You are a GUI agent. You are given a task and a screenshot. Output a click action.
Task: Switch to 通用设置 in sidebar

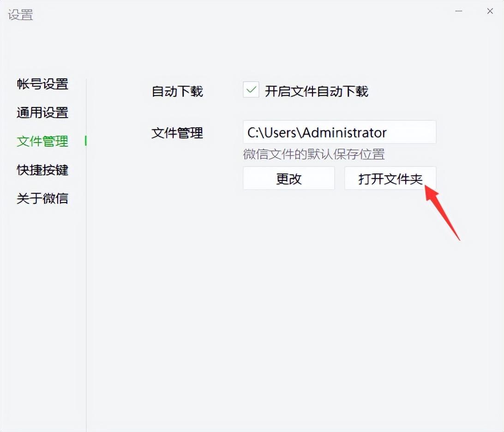[42, 113]
